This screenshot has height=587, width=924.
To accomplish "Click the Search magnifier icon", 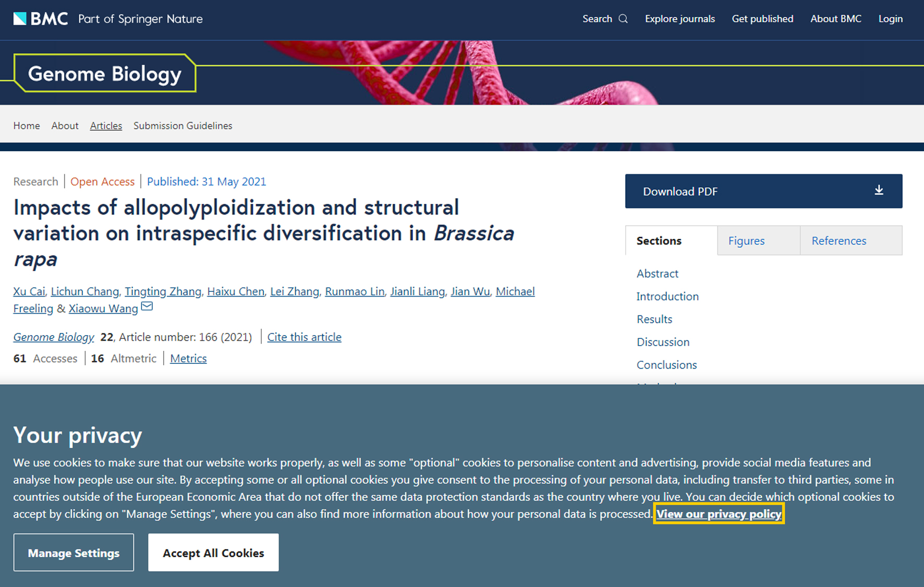I will 623,19.
